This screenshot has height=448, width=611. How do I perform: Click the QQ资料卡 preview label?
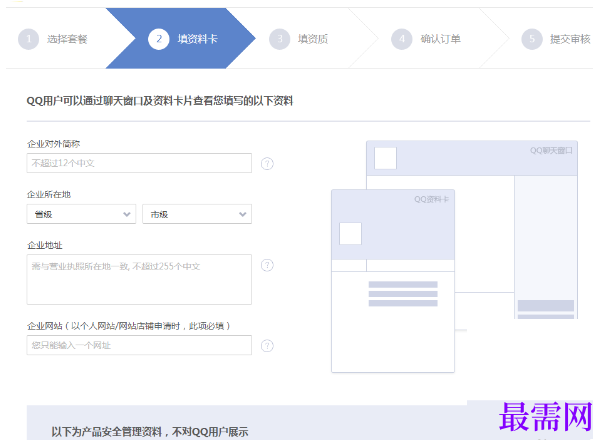click(x=431, y=199)
